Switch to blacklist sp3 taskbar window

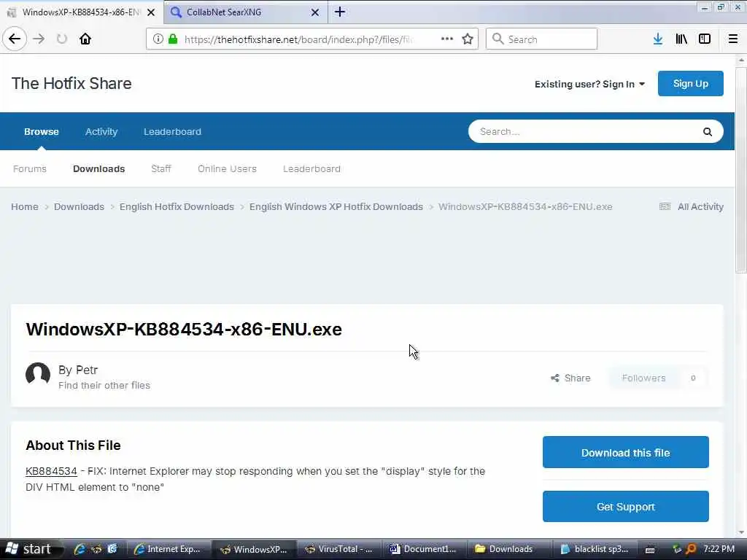[x=595, y=549]
